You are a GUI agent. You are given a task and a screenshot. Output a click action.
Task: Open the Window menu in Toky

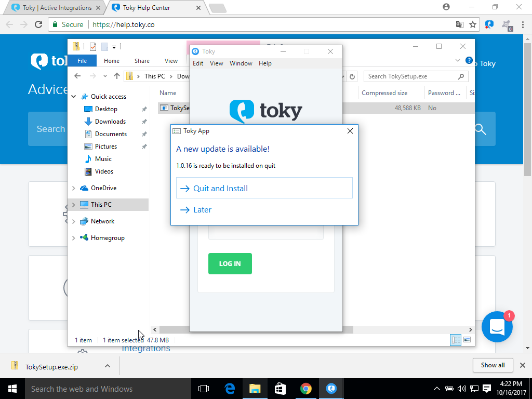tap(241, 63)
